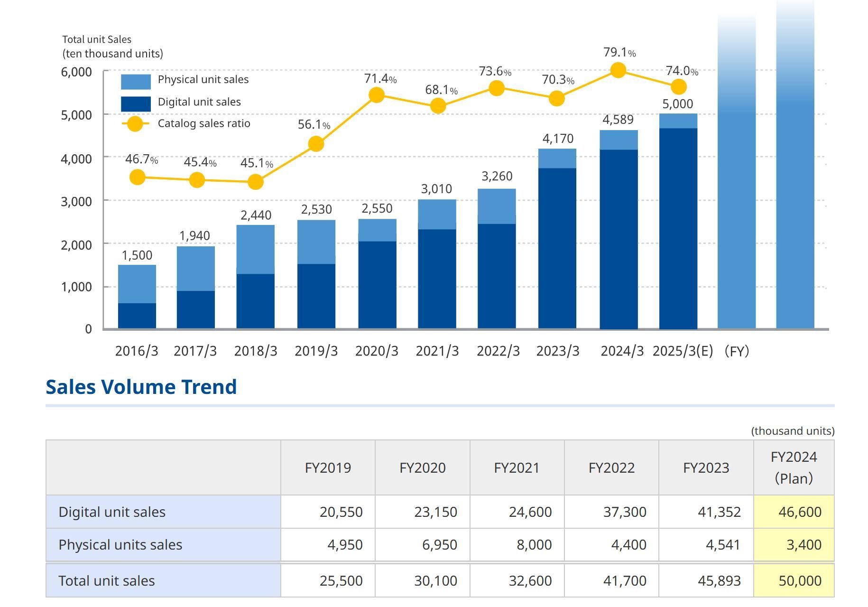Click the Catalog sales ratio legend marker

pyautogui.click(x=135, y=124)
